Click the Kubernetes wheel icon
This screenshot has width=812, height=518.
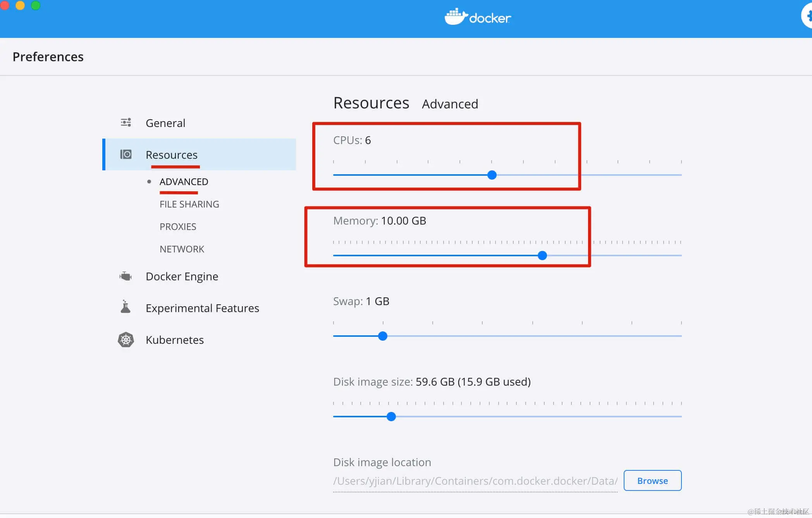126,340
